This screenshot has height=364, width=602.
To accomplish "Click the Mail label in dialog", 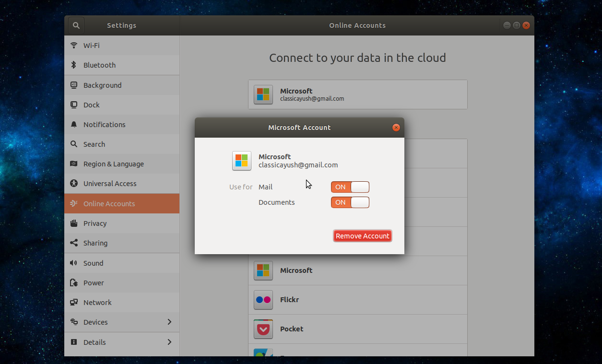I will tap(265, 187).
